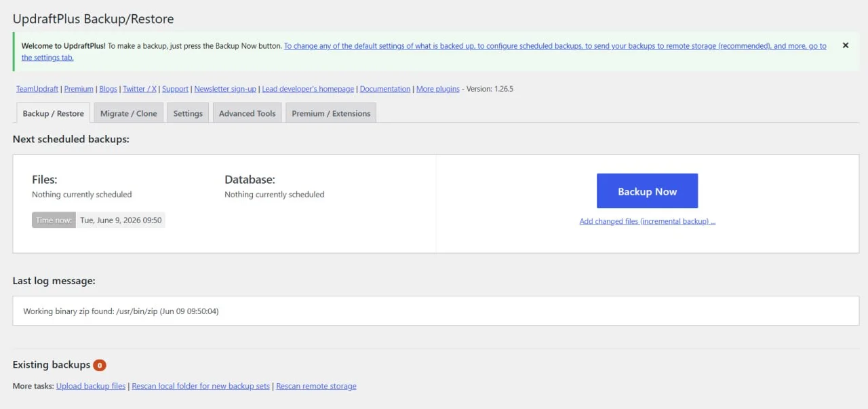Viewport: 868px width, 409px height.
Task: Click the Next scheduled backups heading
Action: coord(71,139)
